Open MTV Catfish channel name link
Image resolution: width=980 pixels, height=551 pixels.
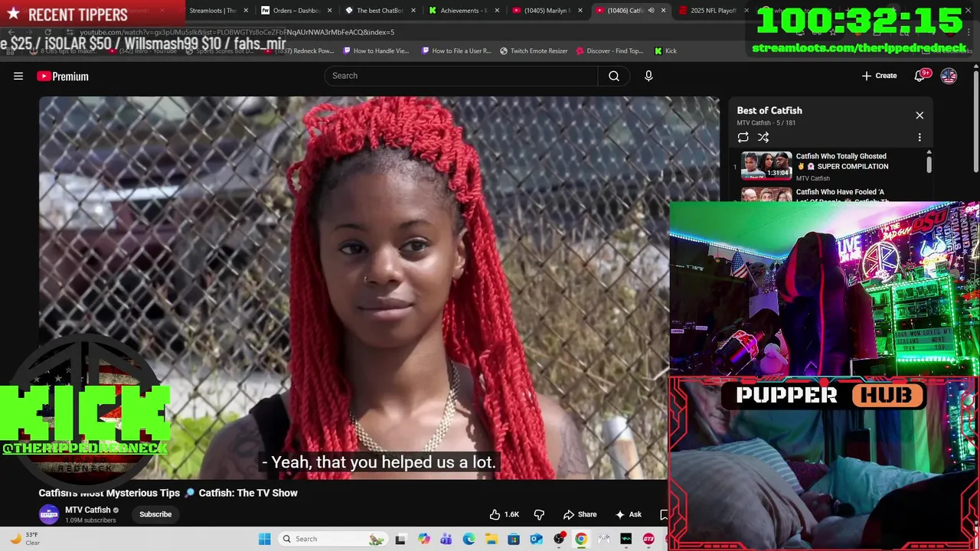click(88, 510)
